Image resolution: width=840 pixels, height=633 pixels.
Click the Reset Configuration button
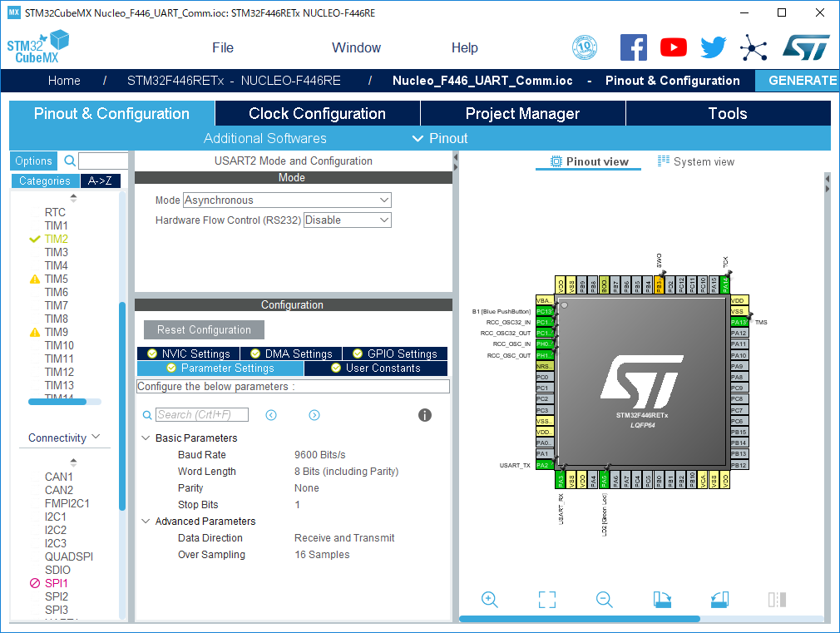click(x=204, y=329)
